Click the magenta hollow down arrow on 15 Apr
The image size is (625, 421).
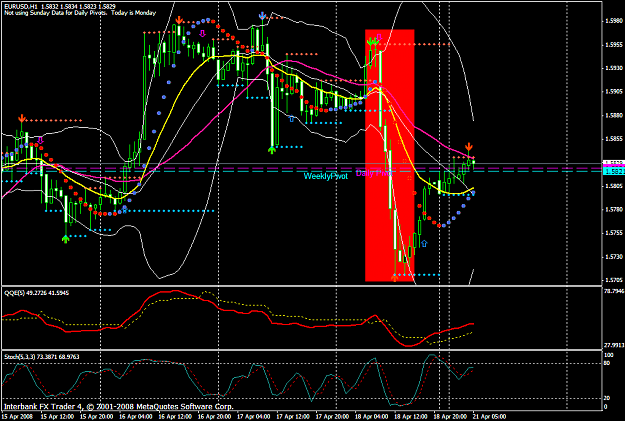point(40,140)
